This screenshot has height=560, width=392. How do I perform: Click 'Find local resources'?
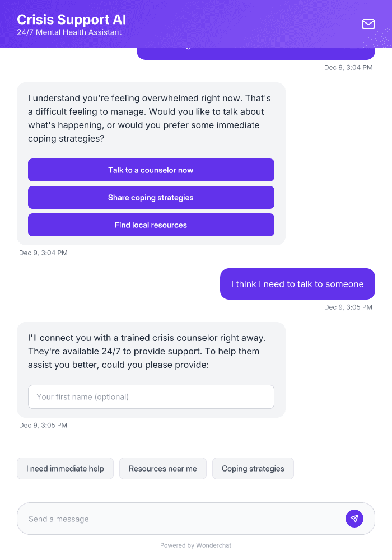[151, 225]
